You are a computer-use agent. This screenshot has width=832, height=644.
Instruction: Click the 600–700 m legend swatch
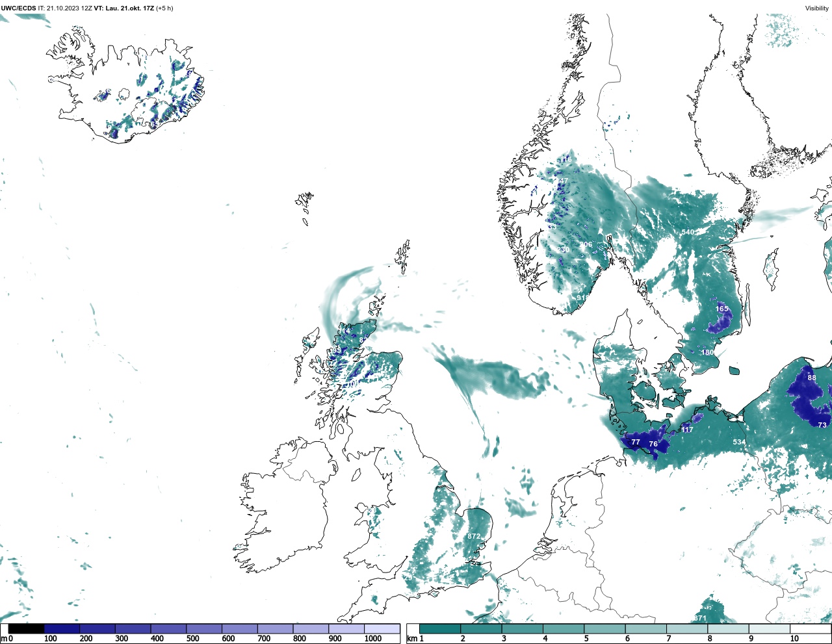click(x=239, y=629)
